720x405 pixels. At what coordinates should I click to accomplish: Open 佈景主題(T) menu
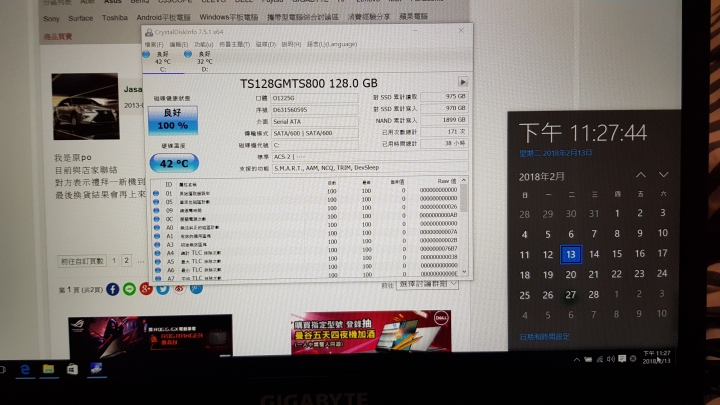tap(234, 45)
